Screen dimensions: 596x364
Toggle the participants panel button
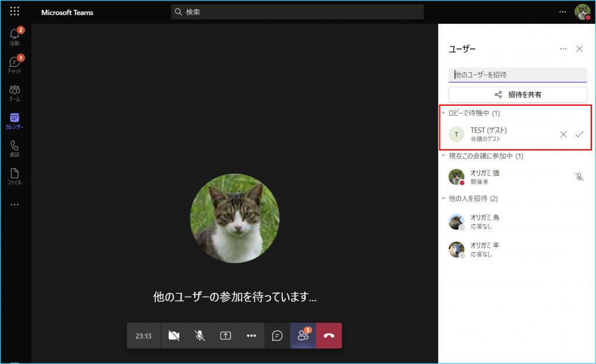(303, 336)
